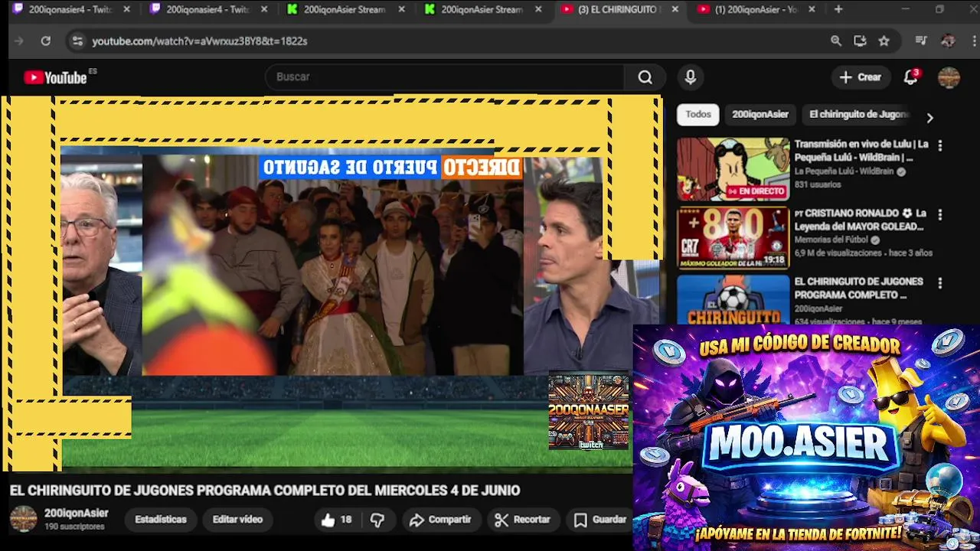Click La Pequeña Lulú - WildBrain channel name
980x551 pixels.
point(844,171)
